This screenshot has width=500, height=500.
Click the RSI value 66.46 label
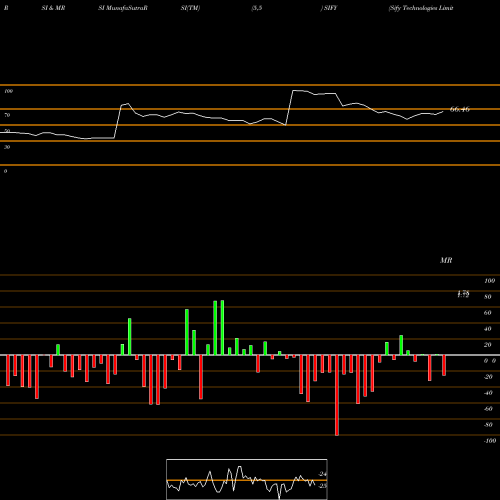point(460,109)
